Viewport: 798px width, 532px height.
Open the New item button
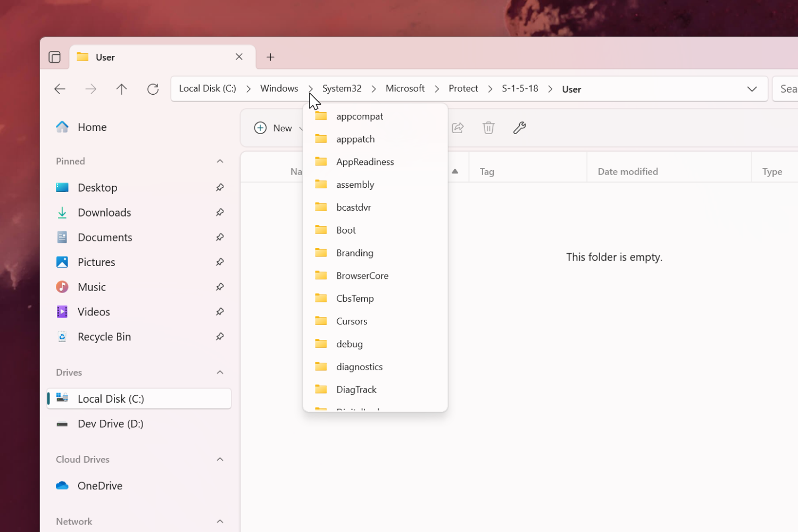(x=274, y=128)
